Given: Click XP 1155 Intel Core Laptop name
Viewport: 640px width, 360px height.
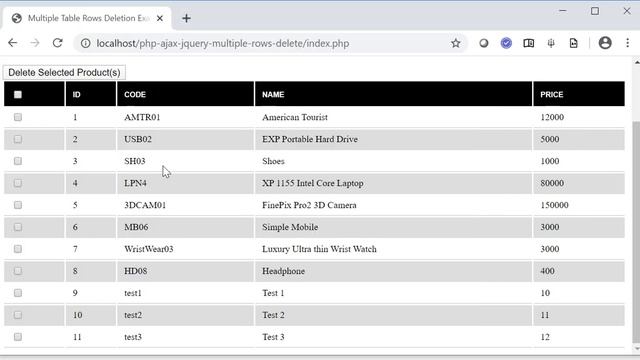Looking at the screenshot, I should tap(313, 183).
